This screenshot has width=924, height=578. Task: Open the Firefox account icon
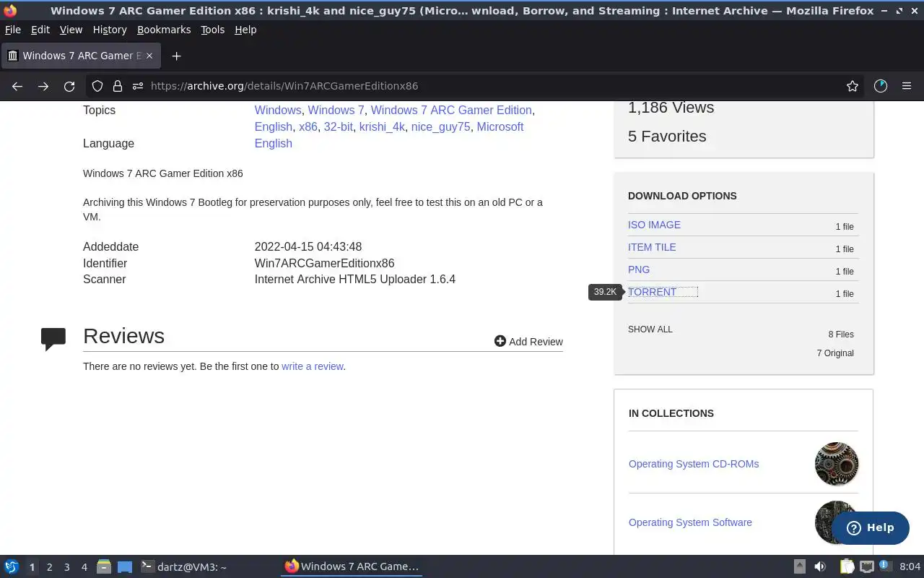[880, 86]
